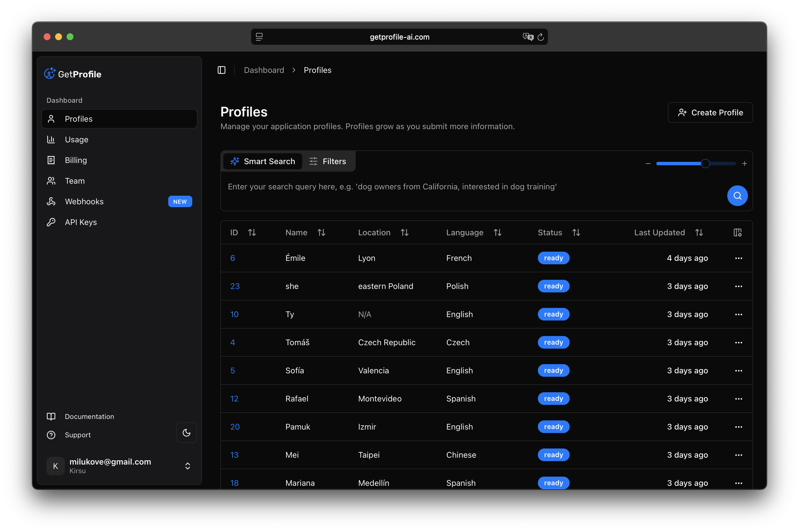Image resolution: width=799 pixels, height=532 pixels.
Task: Toggle dark mode moon button
Action: coord(186,433)
